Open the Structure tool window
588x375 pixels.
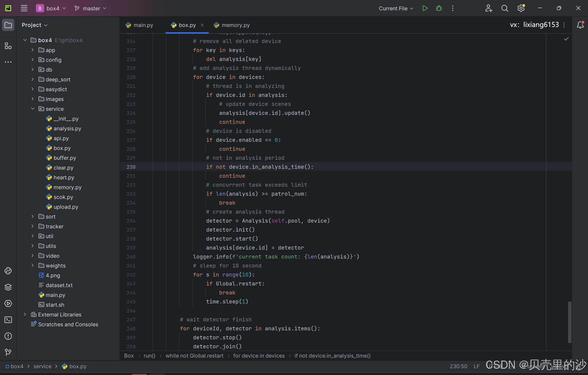tap(8, 46)
